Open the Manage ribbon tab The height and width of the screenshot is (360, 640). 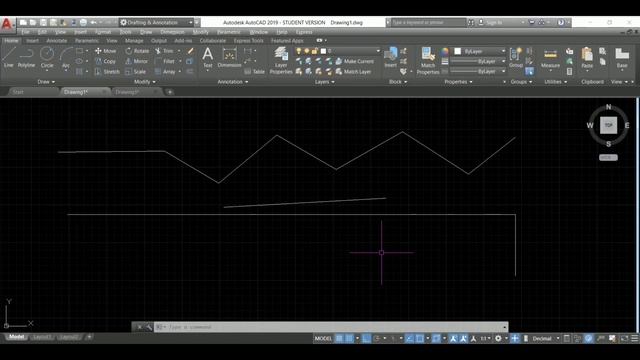click(134, 40)
